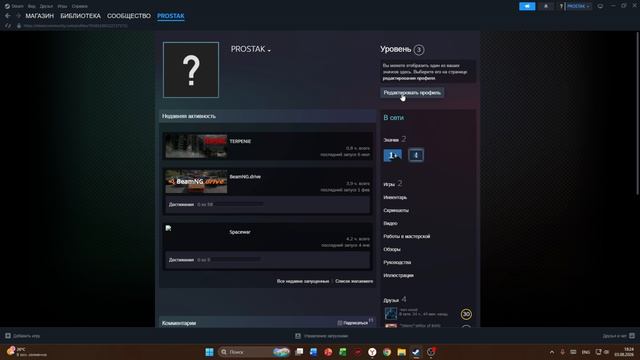The width and height of the screenshot is (640, 360).
Task: Reload the page with the refresh icon
Action: point(8,26)
